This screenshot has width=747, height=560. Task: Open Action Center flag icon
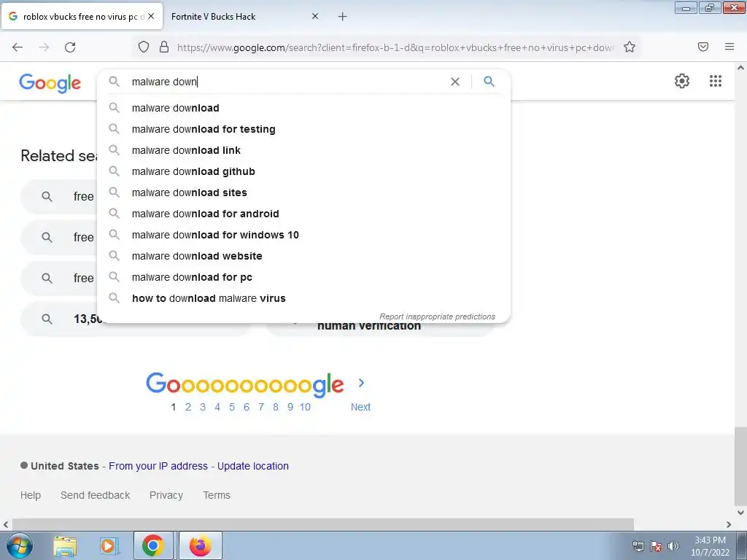point(656,546)
